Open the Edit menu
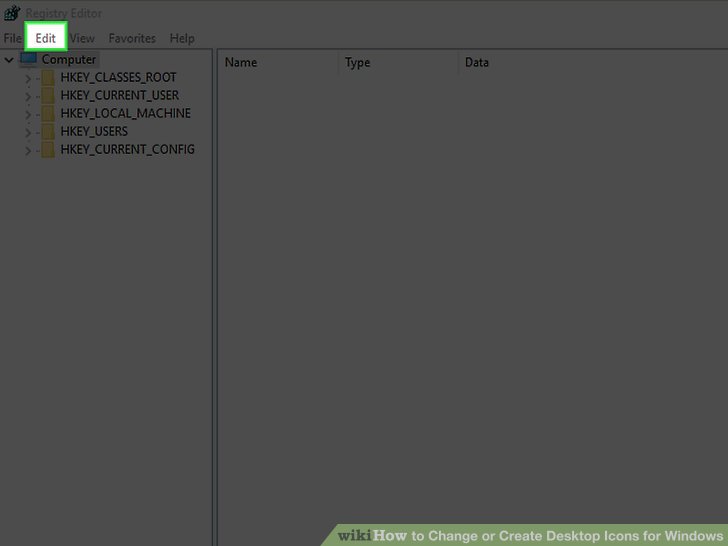The width and height of the screenshot is (728, 546). pyautogui.click(x=46, y=38)
